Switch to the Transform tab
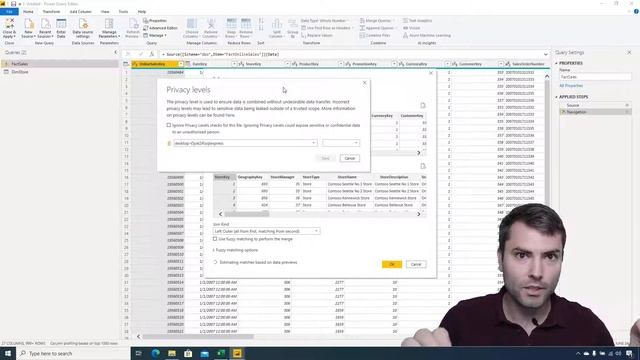Image resolution: width=640 pixels, height=360 pixels. point(51,11)
